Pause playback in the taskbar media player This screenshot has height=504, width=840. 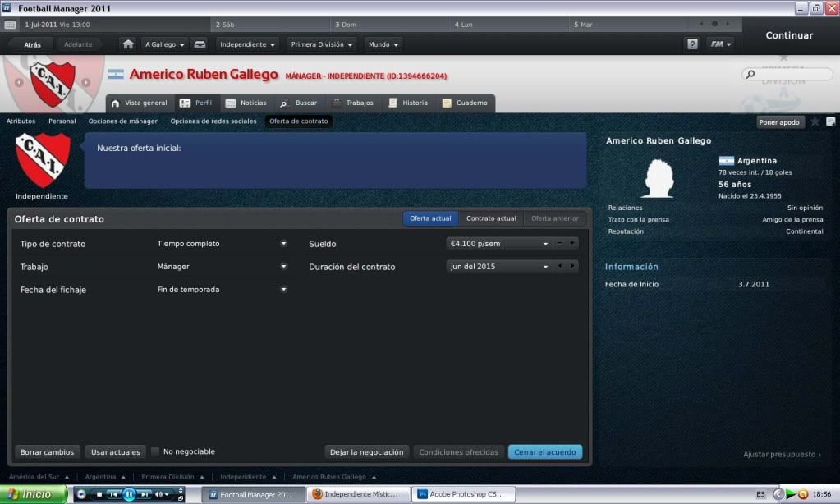click(129, 494)
